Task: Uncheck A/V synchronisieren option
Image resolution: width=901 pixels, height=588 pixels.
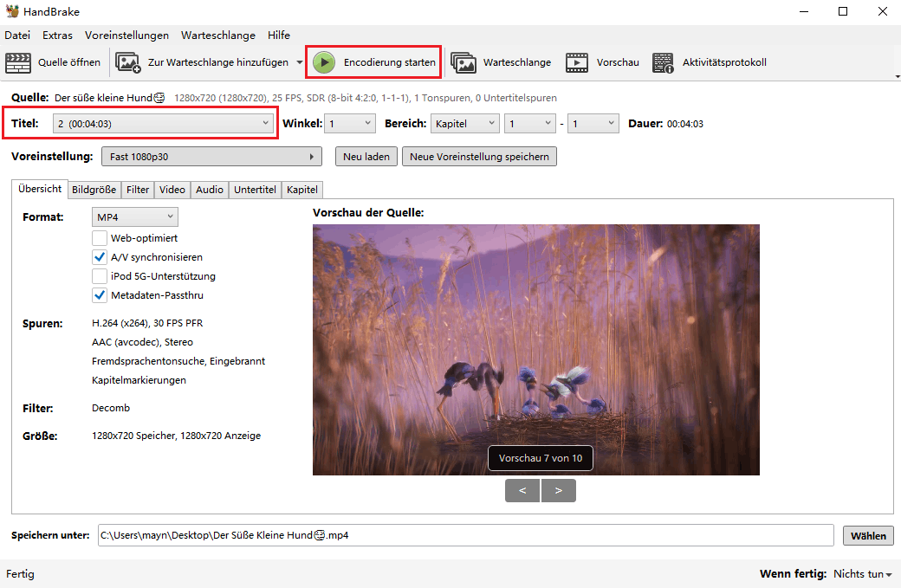Action: coord(100,257)
